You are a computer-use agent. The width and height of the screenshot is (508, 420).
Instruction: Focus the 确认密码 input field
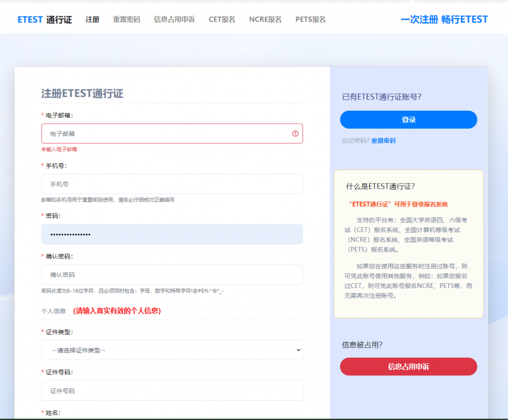172,275
